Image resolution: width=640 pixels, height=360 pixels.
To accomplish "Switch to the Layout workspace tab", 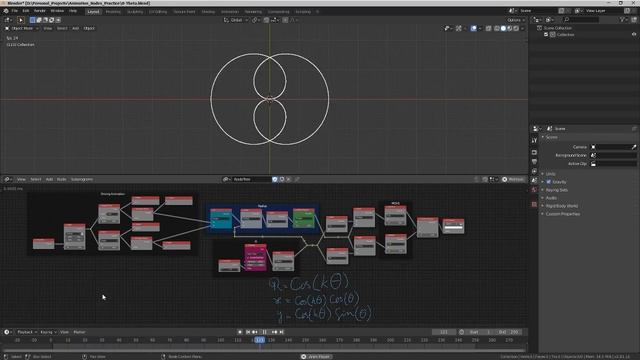I will (x=93, y=11).
